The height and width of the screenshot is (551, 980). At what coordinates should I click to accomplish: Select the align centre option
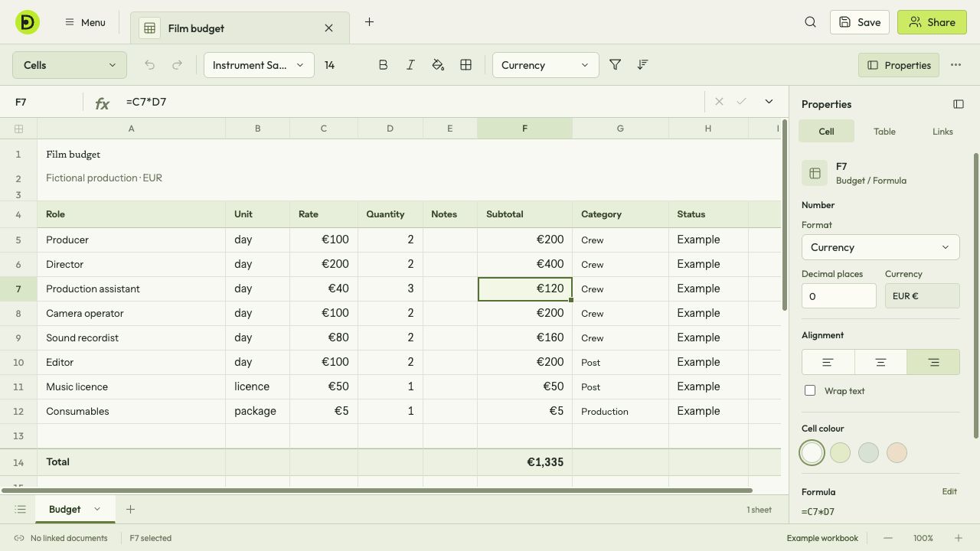[880, 362]
